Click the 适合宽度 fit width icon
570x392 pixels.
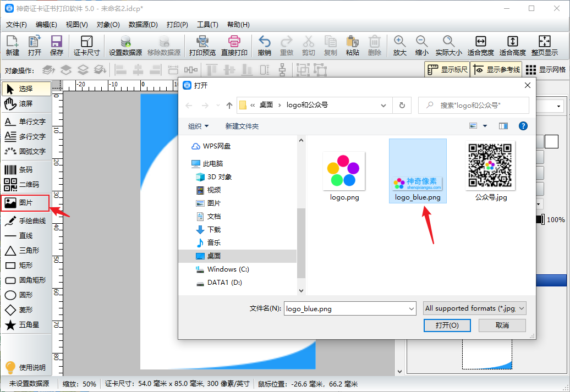[x=480, y=46]
